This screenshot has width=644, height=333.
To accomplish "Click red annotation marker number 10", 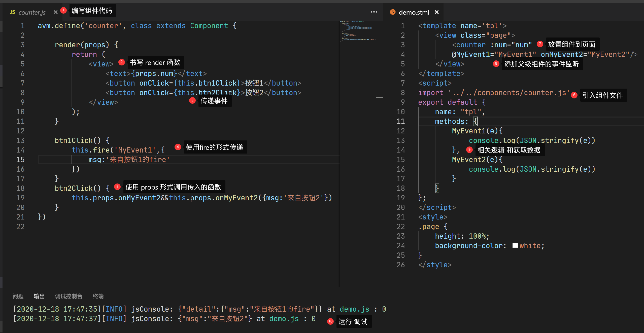I will click(x=330, y=321).
